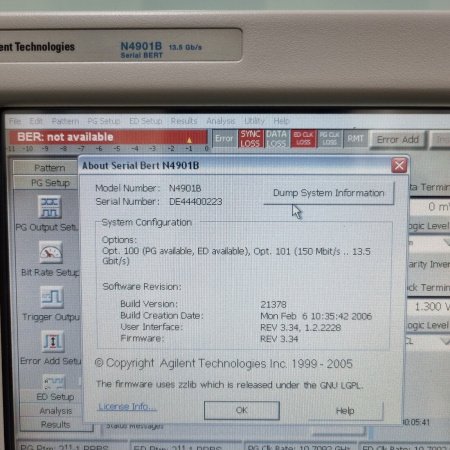Click the serial number DE44400223
Viewport: 450px width, 450px height.
(x=196, y=202)
